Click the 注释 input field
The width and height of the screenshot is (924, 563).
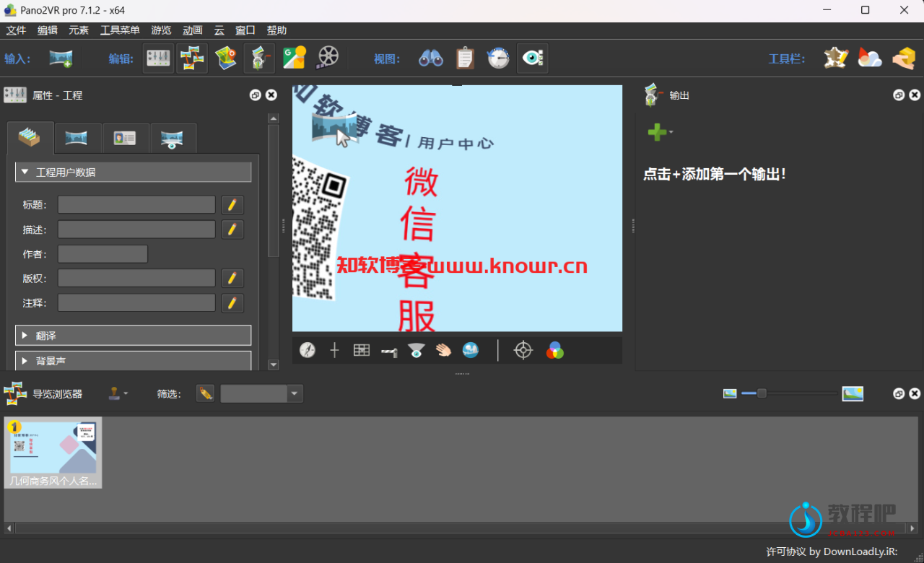(136, 303)
